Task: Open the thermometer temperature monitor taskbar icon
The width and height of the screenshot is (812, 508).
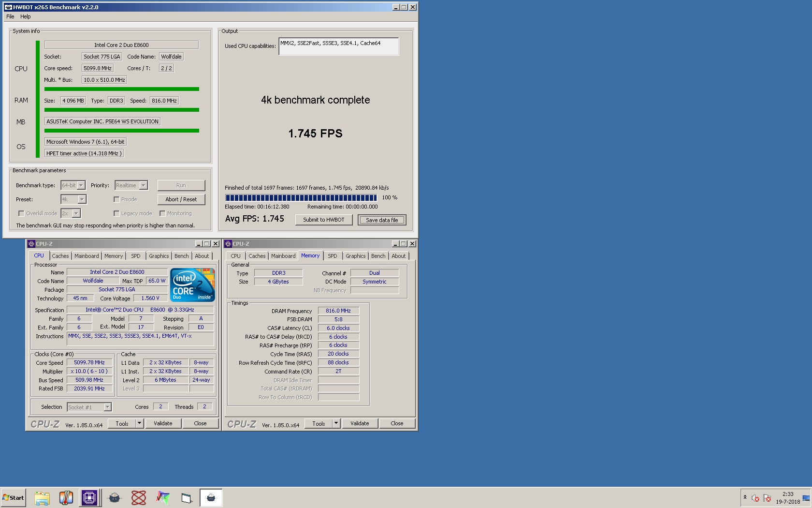Action: [x=66, y=497]
